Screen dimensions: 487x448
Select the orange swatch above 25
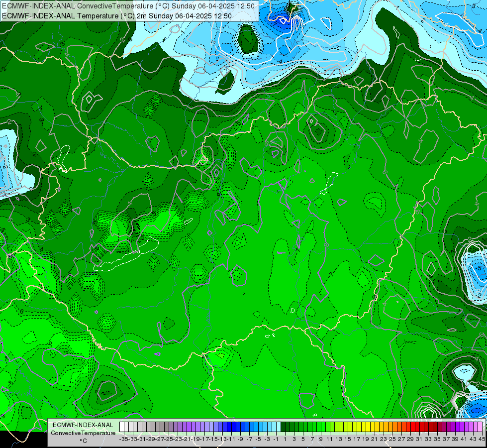[x=390, y=427]
